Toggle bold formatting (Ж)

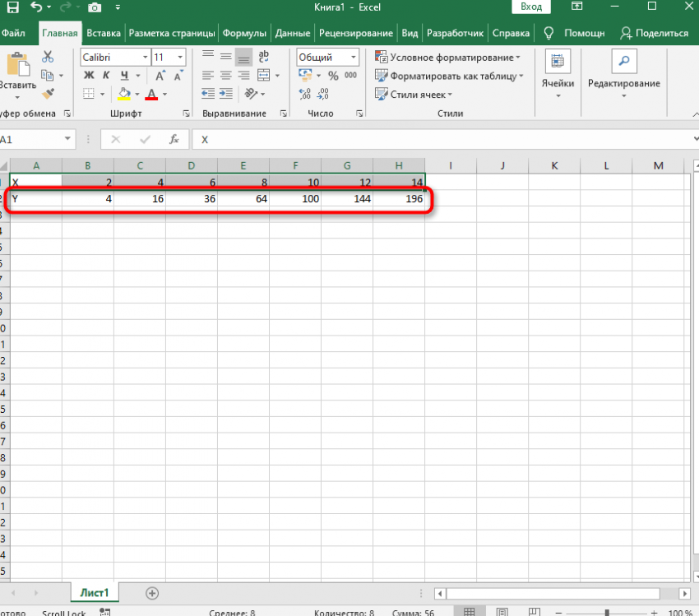(89, 76)
